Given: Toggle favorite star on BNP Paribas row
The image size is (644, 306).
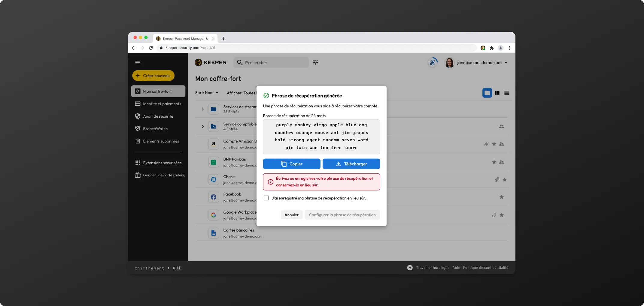Looking at the screenshot, I should tap(494, 162).
